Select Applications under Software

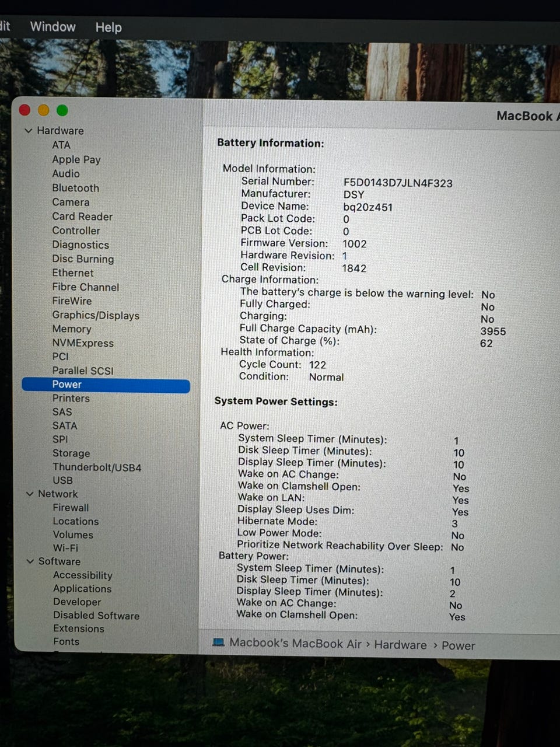tap(82, 589)
